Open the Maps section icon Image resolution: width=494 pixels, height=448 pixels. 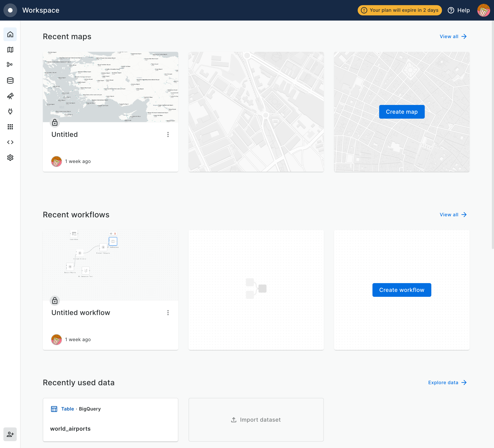click(10, 50)
